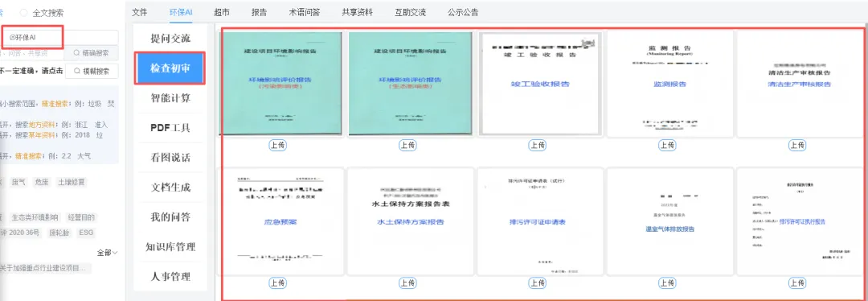Click the 土壤修复 keyword tag
Image resolution: width=868 pixels, height=301 pixels.
click(x=72, y=182)
